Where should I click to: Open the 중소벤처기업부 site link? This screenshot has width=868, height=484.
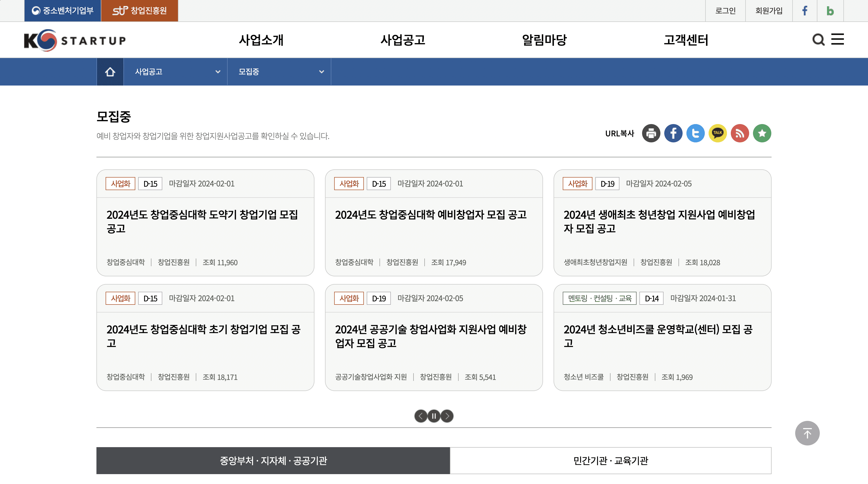click(x=63, y=11)
